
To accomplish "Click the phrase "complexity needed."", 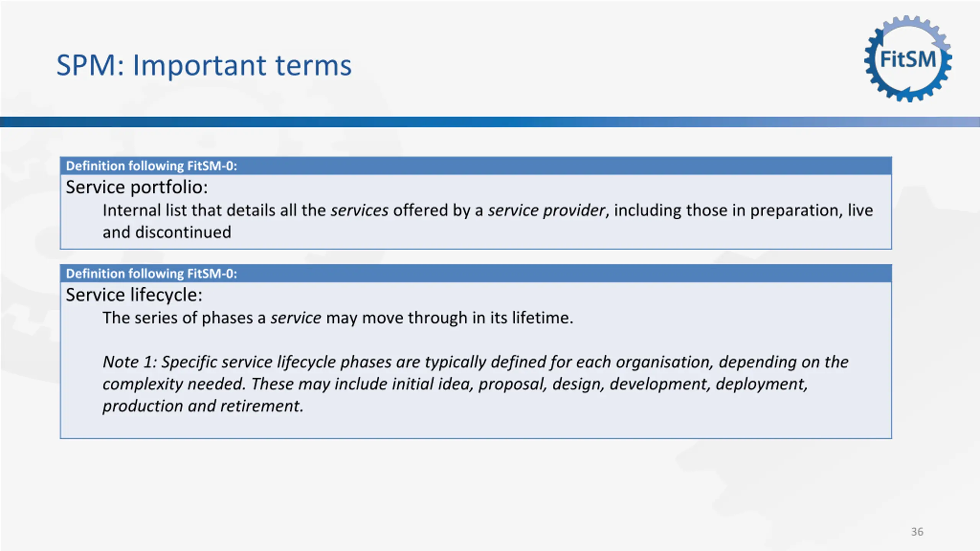I will 174,384.
